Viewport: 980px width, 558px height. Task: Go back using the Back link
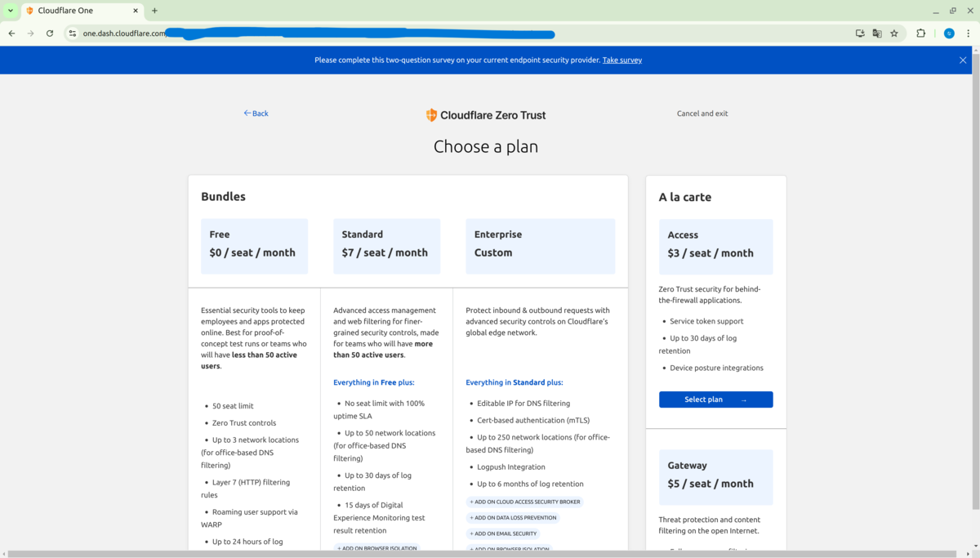pos(256,114)
